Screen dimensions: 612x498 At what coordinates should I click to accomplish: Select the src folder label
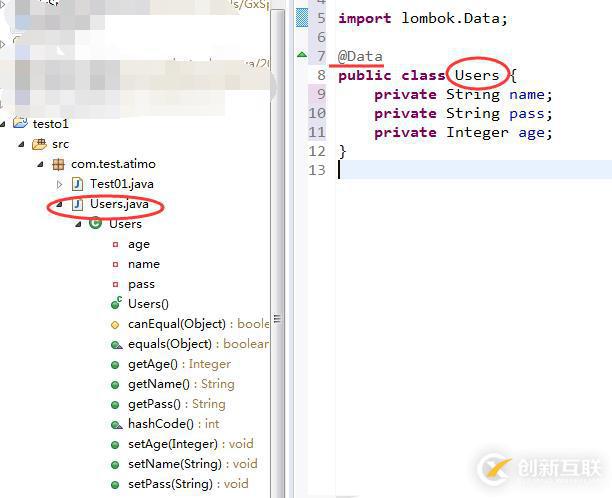60,144
